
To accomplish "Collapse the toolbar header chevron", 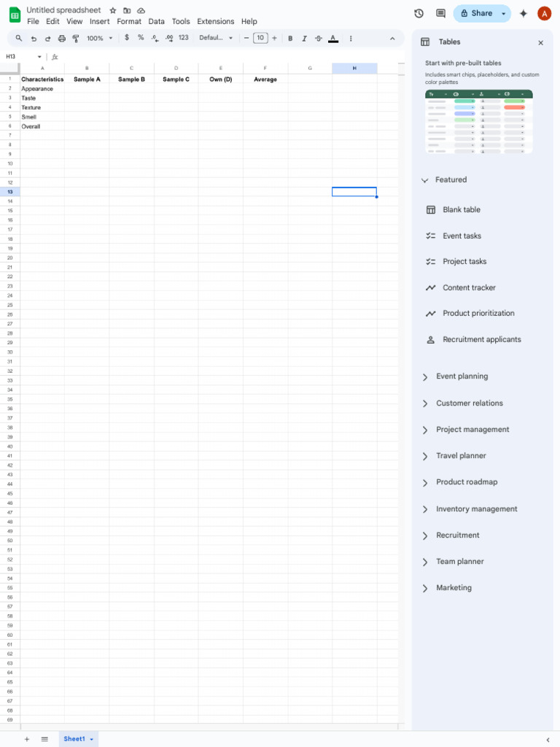I will 392,39.
